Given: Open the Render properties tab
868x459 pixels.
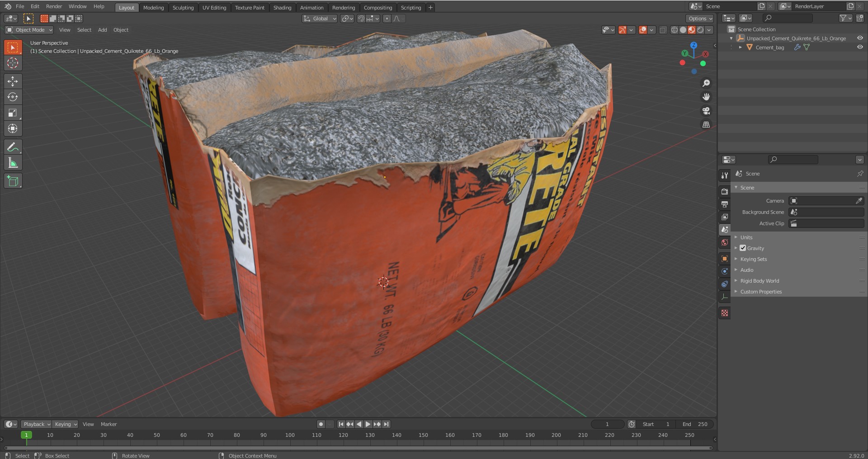Looking at the screenshot, I should [x=725, y=192].
